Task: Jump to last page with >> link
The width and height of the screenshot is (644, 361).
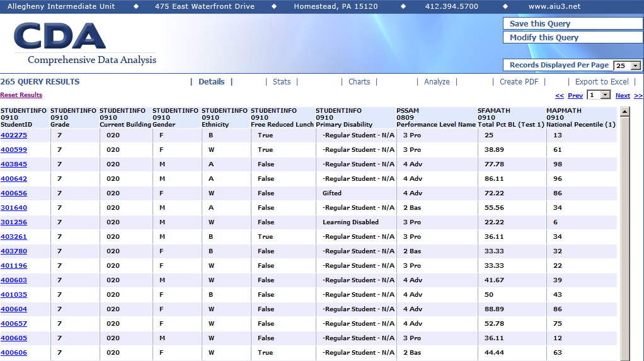Action: click(x=638, y=96)
